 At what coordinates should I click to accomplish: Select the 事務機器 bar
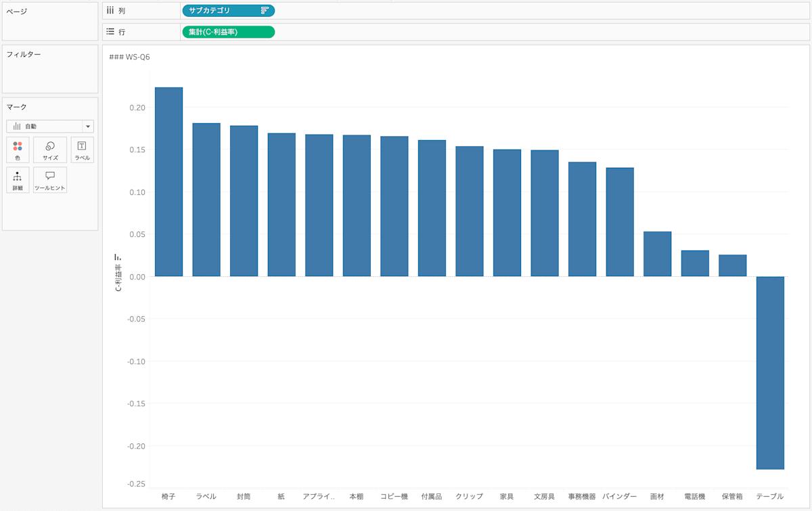[x=582, y=219]
